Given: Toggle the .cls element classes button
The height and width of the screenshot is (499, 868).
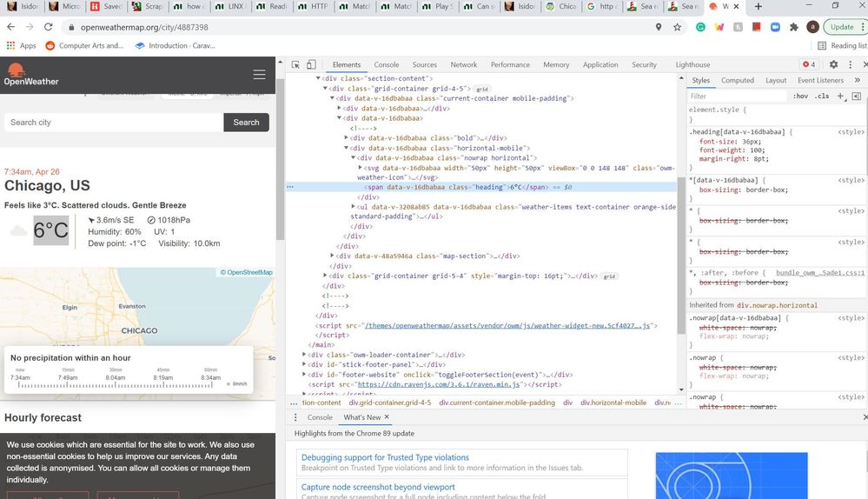Looking at the screenshot, I should tap(822, 96).
